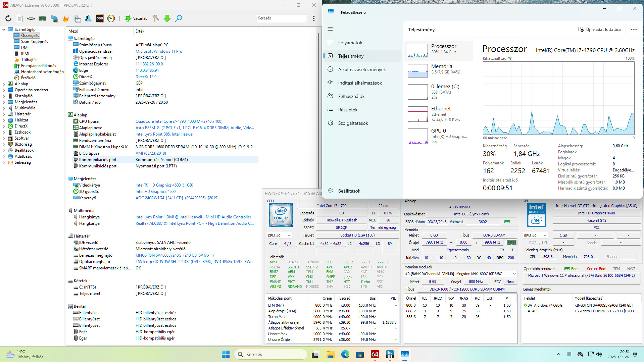
Task: Toggle the Task Manager hamburger navigation menu
Action: [x=330, y=29]
